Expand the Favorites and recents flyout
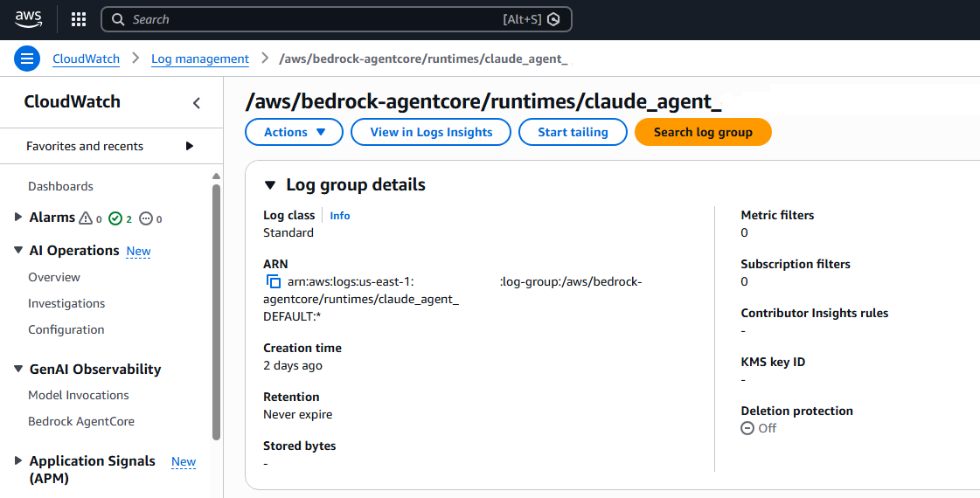Viewport: 980px width, 498px height. click(x=190, y=146)
